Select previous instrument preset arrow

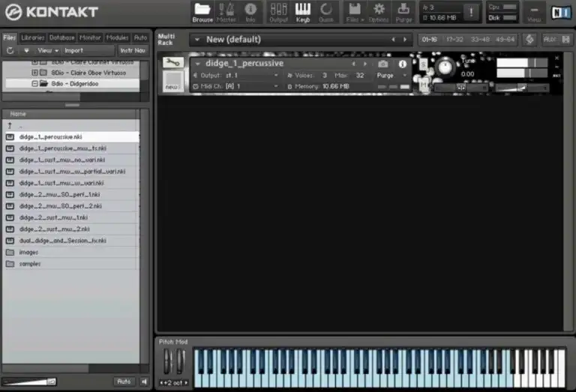pos(353,64)
